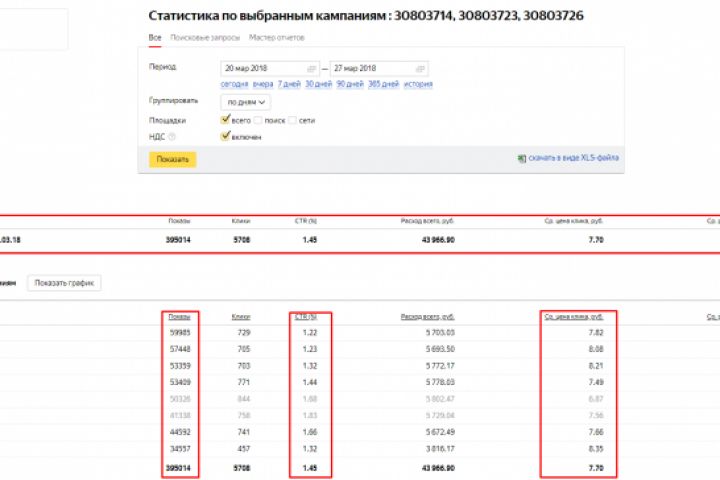The width and height of the screenshot is (720, 480).
Task: Click the impressions value 34557
Action: click(x=180, y=449)
